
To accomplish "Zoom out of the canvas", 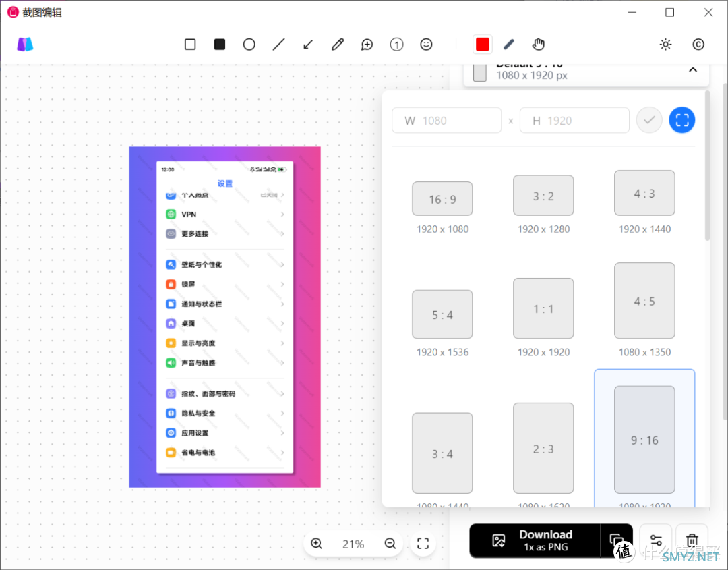I will coord(390,544).
